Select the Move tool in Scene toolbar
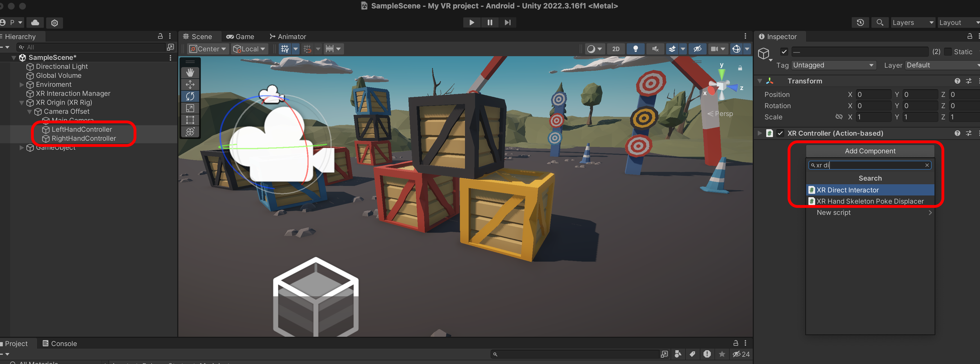 click(190, 84)
